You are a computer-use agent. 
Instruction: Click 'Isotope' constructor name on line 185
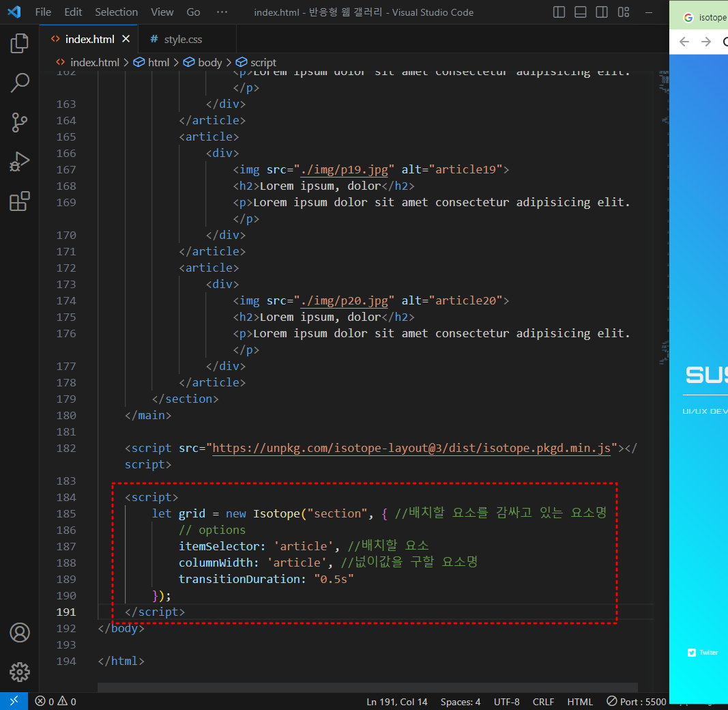277,513
